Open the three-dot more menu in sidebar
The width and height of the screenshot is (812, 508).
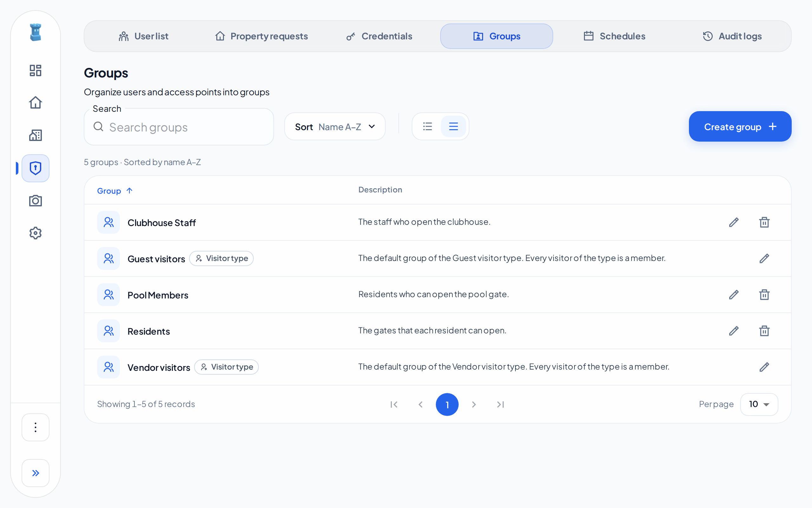click(35, 427)
